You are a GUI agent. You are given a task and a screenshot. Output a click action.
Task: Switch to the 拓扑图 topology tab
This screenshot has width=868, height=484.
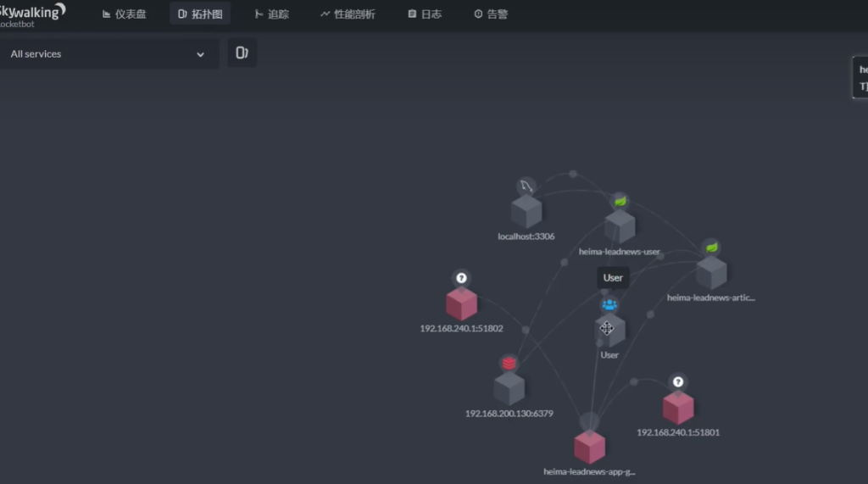coord(200,14)
